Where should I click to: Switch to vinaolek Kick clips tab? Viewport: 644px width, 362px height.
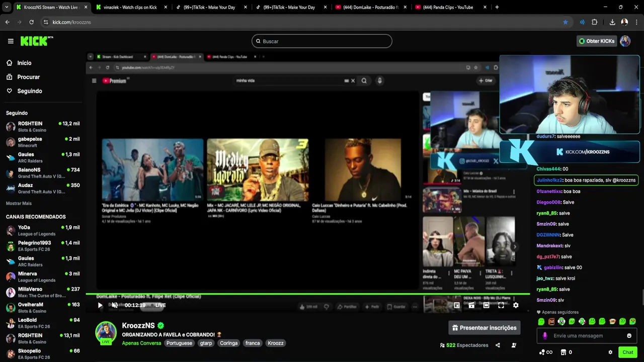(131, 8)
